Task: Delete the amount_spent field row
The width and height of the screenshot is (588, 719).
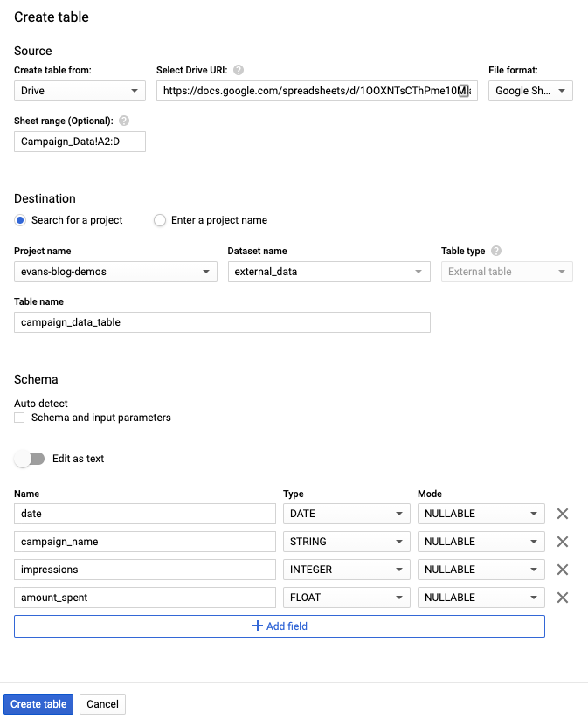Action: point(563,598)
